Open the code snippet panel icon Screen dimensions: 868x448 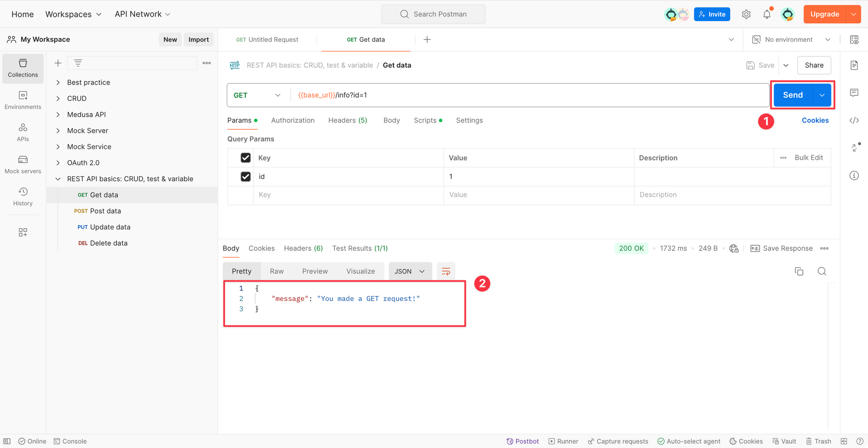coord(854,120)
